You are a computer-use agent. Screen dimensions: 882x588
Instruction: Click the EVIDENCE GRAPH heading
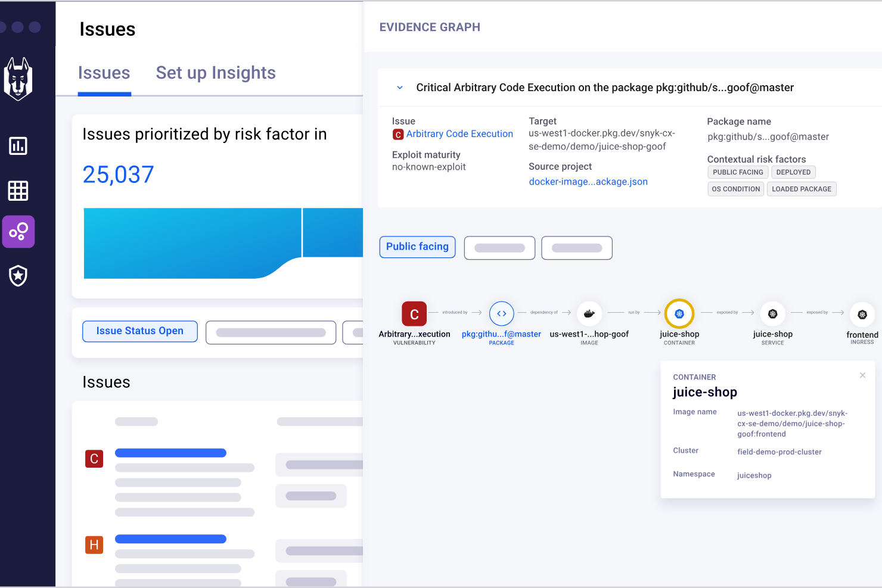pyautogui.click(x=430, y=27)
